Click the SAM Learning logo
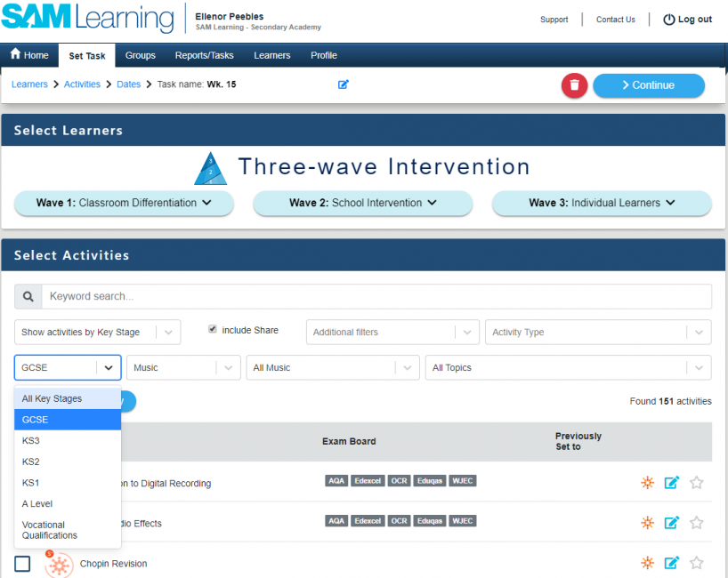Image resolution: width=728 pixels, height=578 pixels. [85, 19]
